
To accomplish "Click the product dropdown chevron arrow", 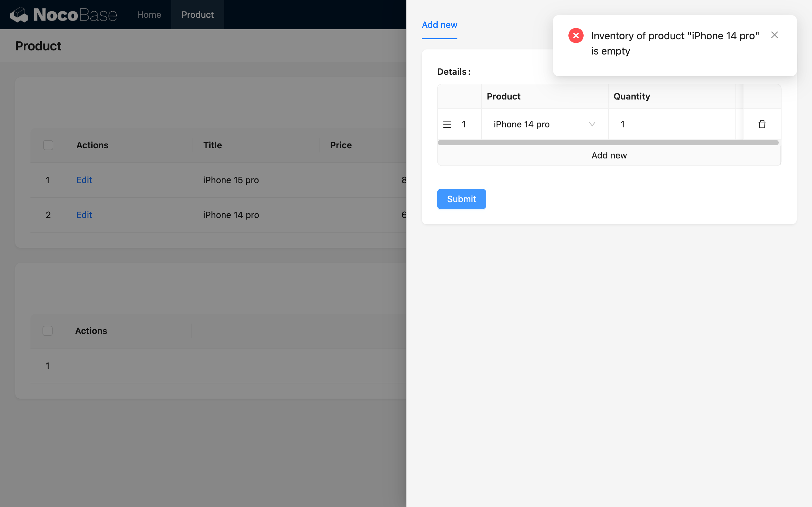I will (x=592, y=125).
